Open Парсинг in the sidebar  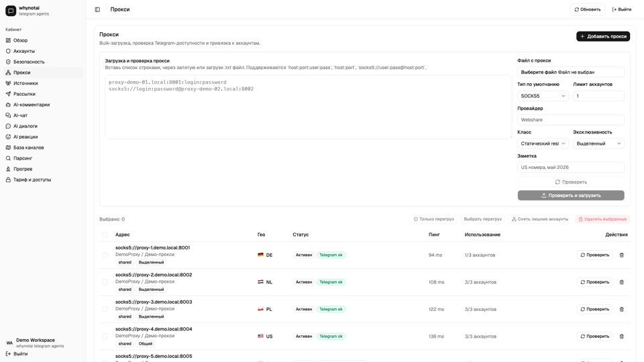pos(43,158)
